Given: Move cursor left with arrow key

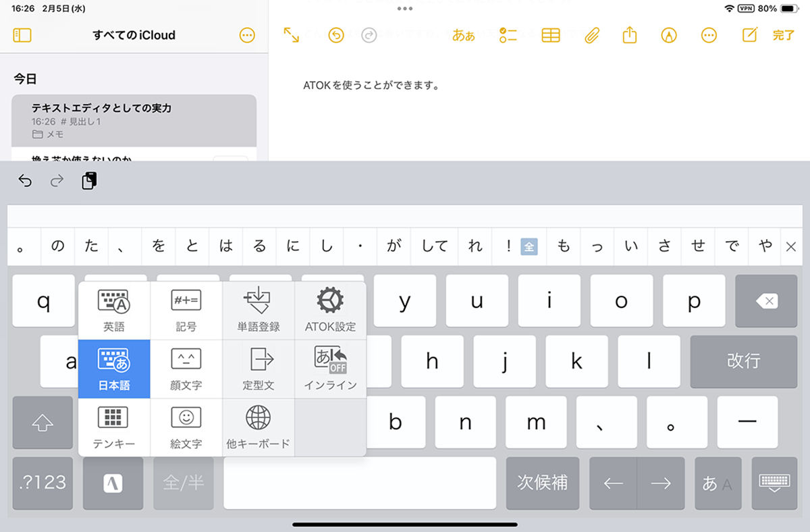Looking at the screenshot, I should click(613, 483).
